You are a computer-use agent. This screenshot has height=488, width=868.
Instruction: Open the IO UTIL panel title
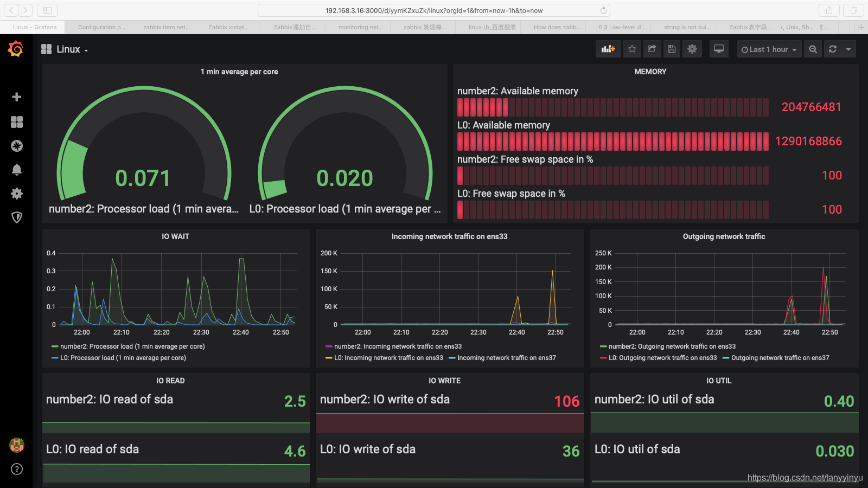[719, 381]
